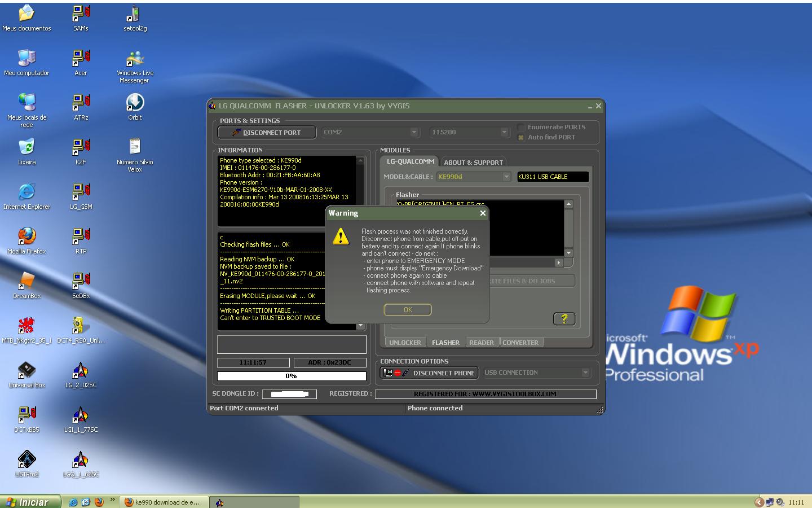Viewport: 812px width, 508px height.
Task: Switch to the LG-QUALCOMM tab
Action: (x=411, y=161)
